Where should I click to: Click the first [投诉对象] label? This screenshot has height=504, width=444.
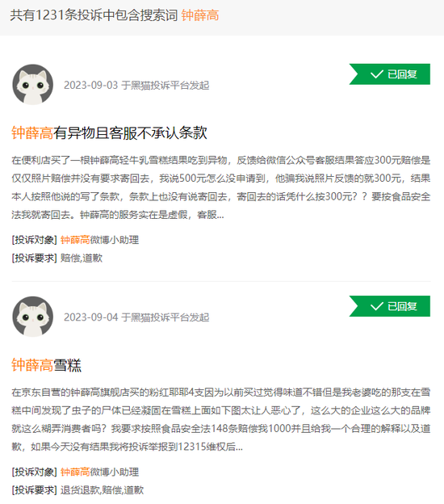35,240
